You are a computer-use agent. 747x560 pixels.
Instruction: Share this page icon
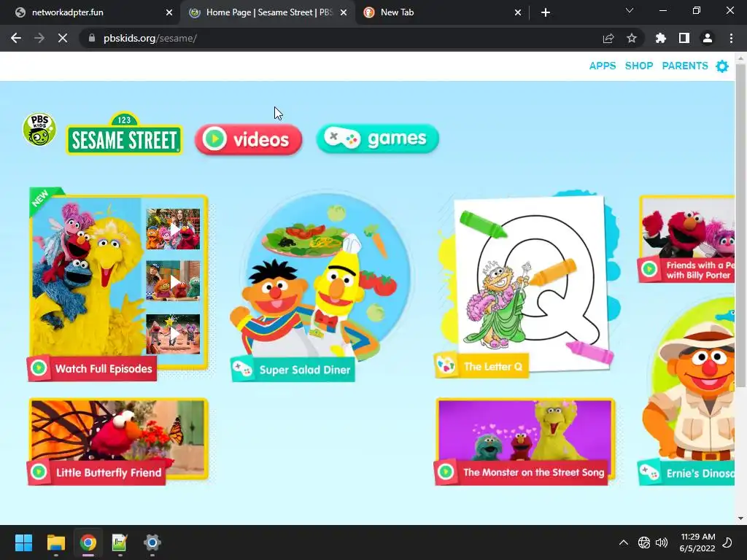coord(608,38)
